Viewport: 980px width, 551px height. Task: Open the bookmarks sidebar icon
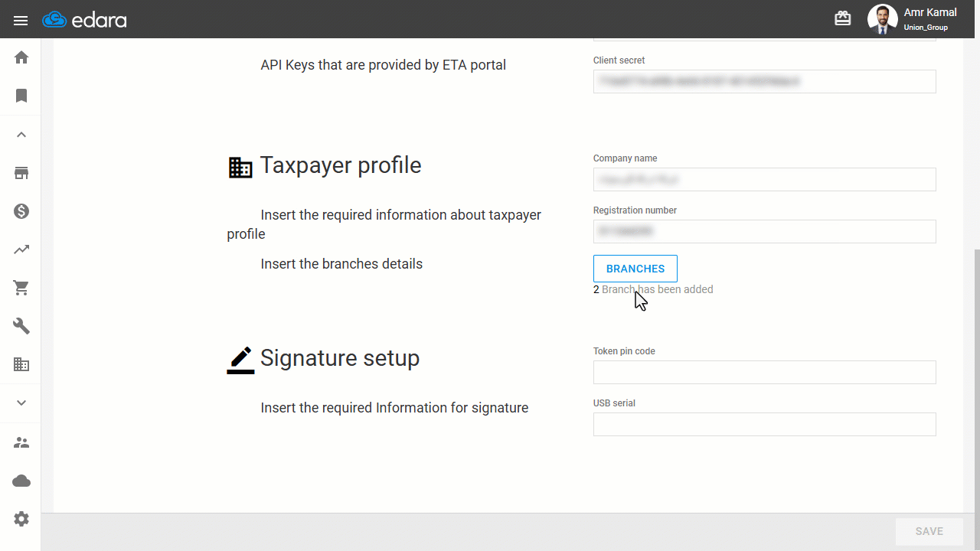[x=21, y=96]
